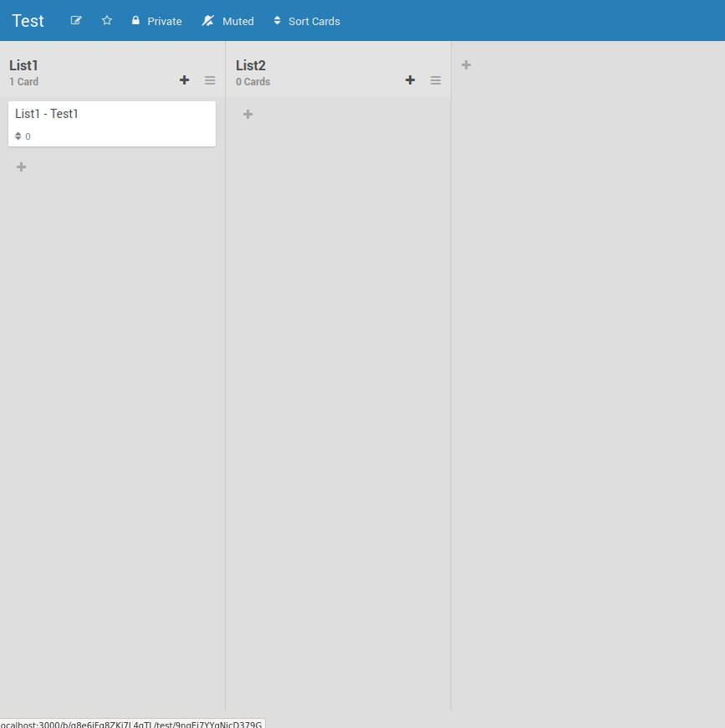Star the Test board
This screenshot has width=725, height=728.
[x=106, y=20]
